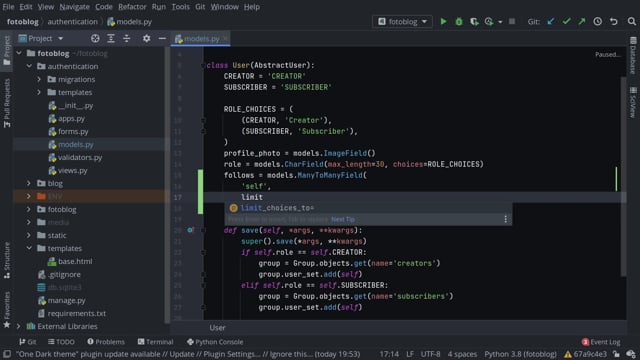Open validators.py in project tree
This screenshot has height=360, width=640.
click(x=80, y=157)
